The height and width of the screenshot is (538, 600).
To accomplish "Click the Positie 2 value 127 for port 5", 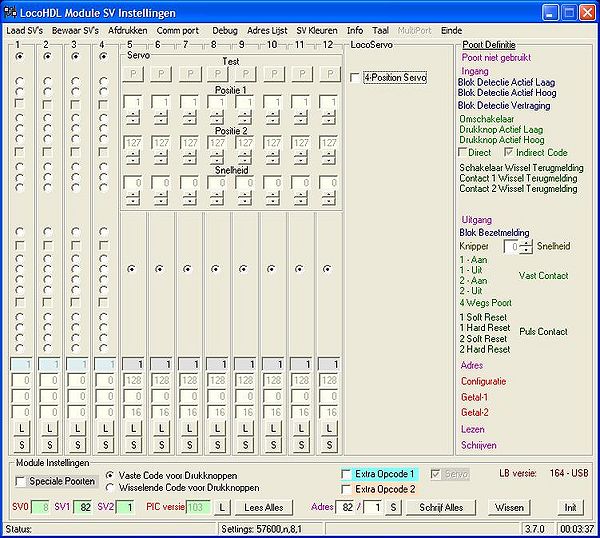I will click(x=133, y=143).
